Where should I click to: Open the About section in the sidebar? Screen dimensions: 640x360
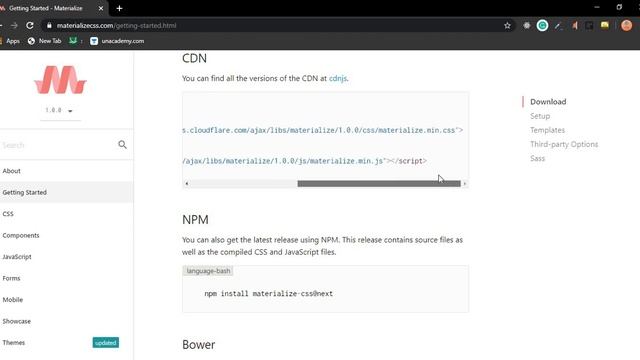11,171
